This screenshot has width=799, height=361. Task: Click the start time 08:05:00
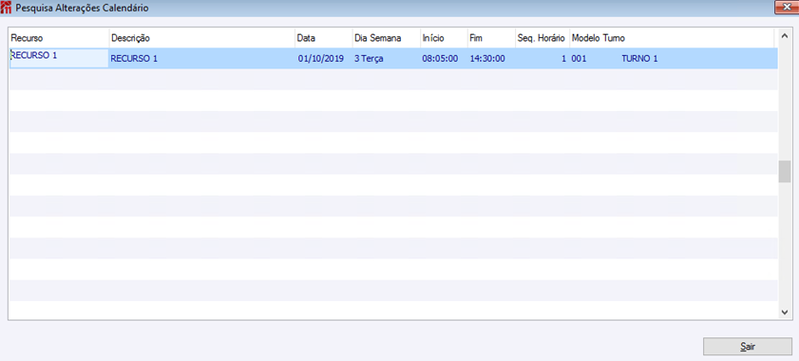[440, 59]
